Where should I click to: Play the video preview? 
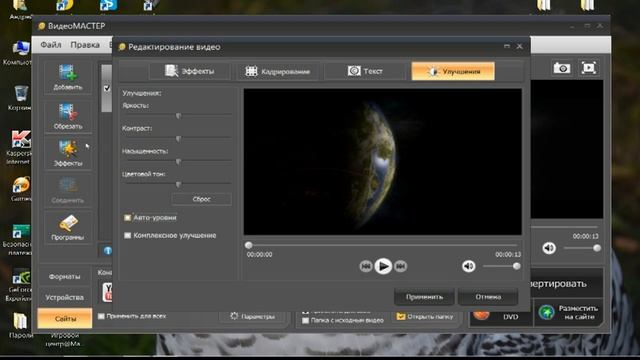[x=383, y=266]
